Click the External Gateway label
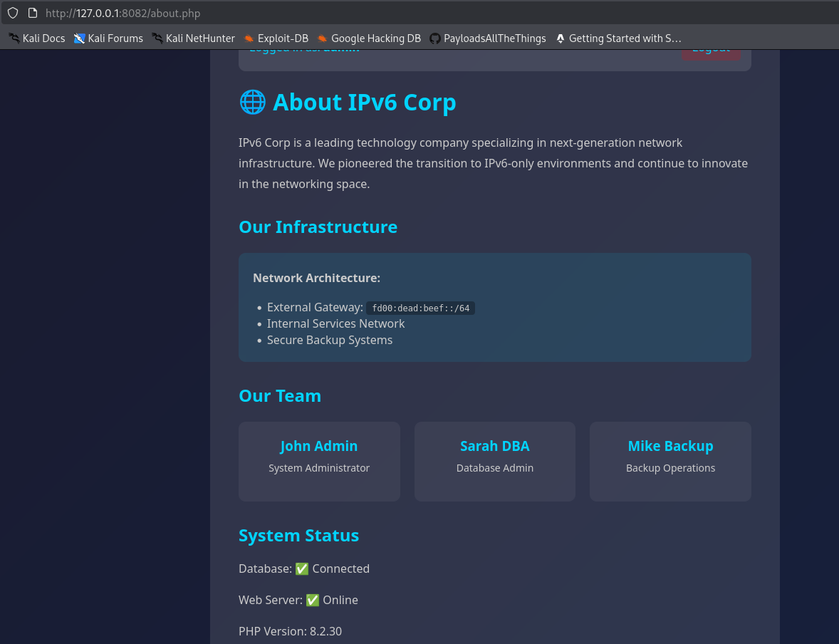This screenshot has width=839, height=644. coord(316,307)
